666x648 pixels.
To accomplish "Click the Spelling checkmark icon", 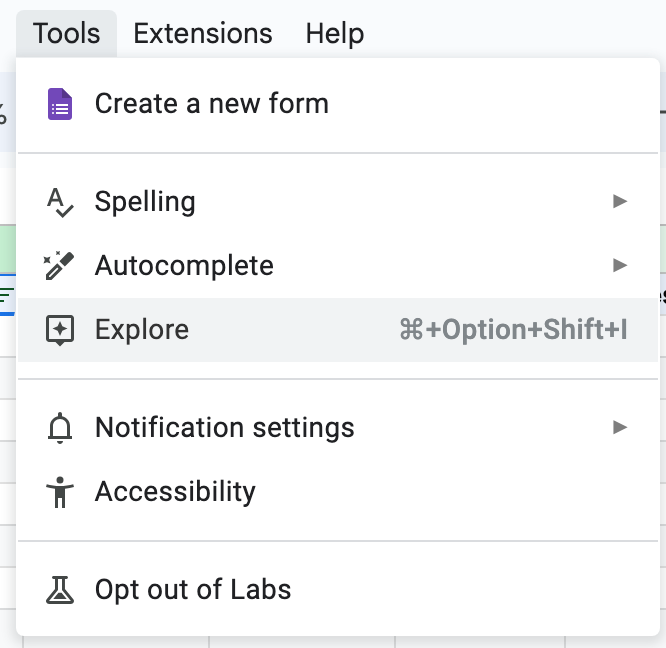I will [60, 202].
